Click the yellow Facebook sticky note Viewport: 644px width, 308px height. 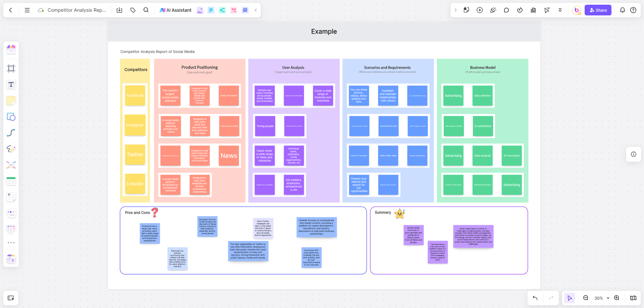(x=135, y=96)
